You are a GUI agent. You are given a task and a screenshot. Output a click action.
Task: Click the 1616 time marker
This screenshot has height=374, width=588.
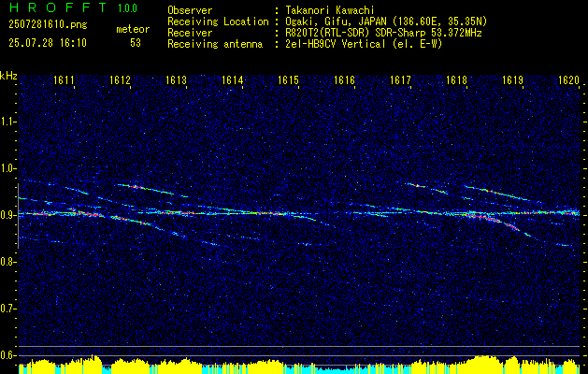(x=344, y=79)
